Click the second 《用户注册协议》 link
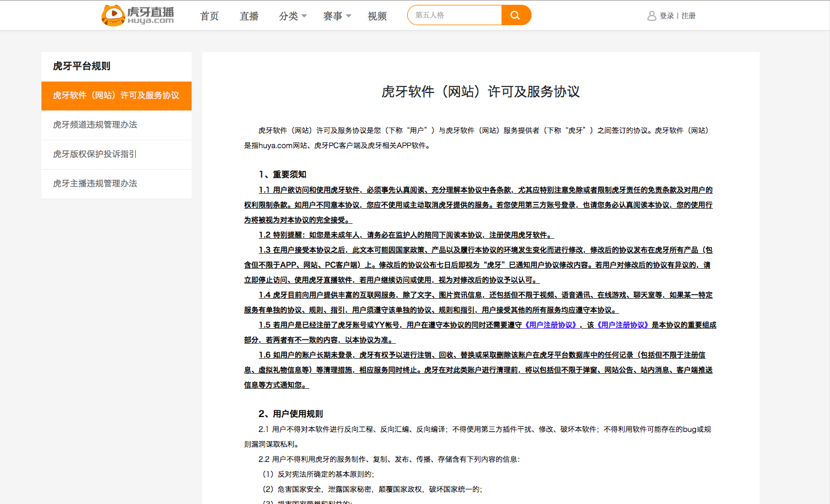The width and height of the screenshot is (830, 504). click(x=622, y=325)
